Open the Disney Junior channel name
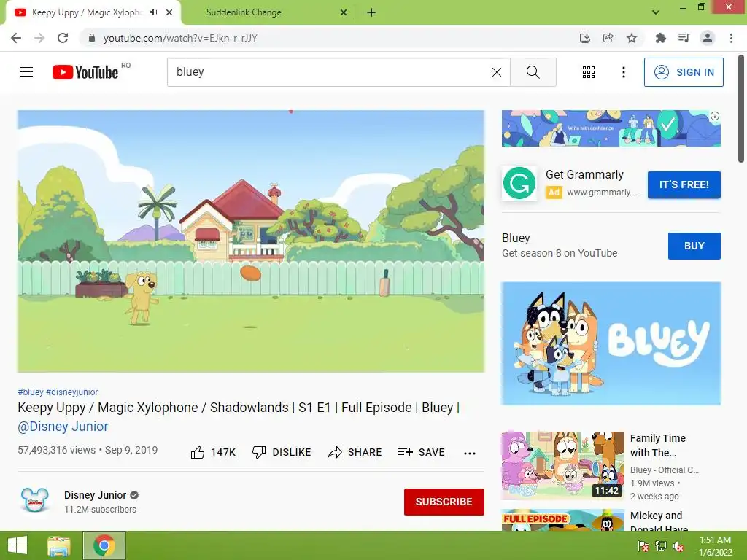Viewport: 747px width, 560px height. [96, 495]
